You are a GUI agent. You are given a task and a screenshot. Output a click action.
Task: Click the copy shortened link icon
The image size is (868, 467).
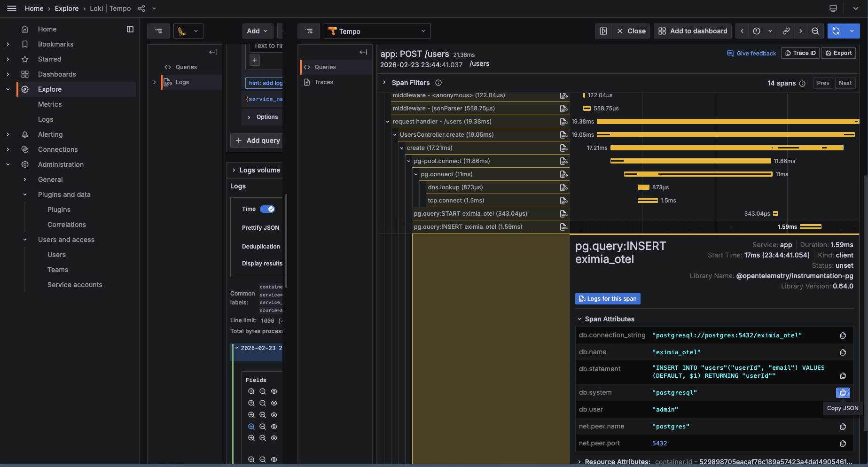[786, 31]
